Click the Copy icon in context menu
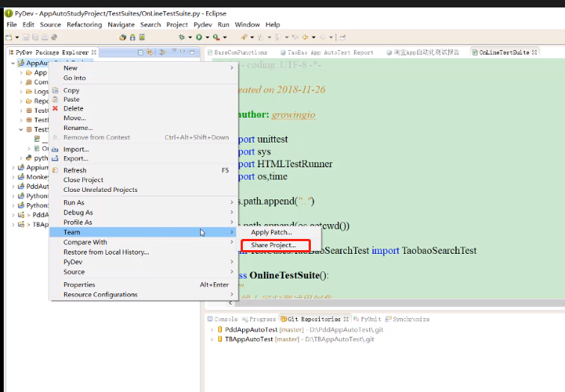This screenshot has width=565, height=392. [55, 90]
